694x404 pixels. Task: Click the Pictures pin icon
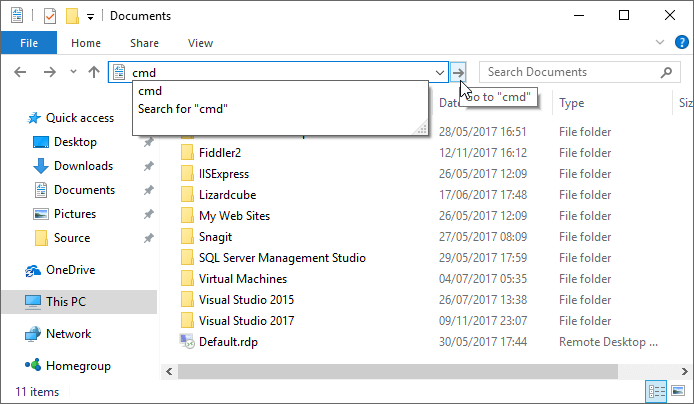tap(148, 214)
